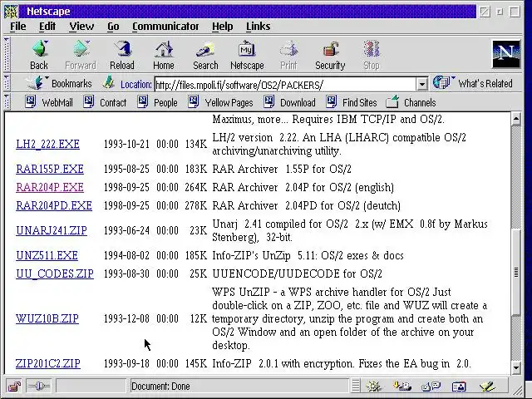Image resolution: width=532 pixels, height=399 pixels.
Task: Click the Forward navigation icon
Action: [x=81, y=55]
